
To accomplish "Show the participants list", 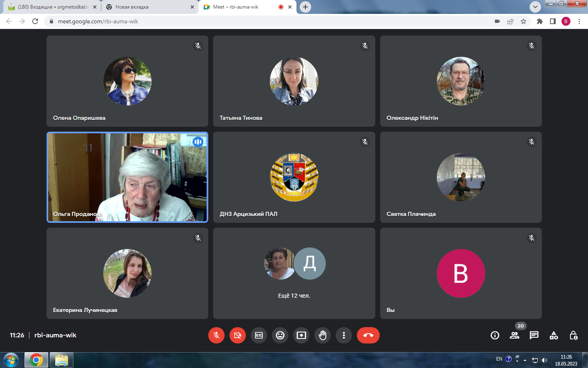I will (514, 335).
